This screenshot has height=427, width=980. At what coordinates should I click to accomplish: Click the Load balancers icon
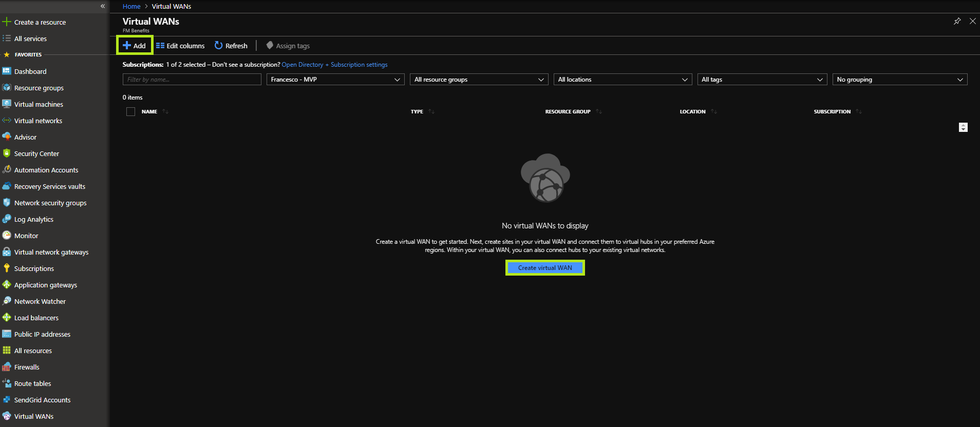7,318
